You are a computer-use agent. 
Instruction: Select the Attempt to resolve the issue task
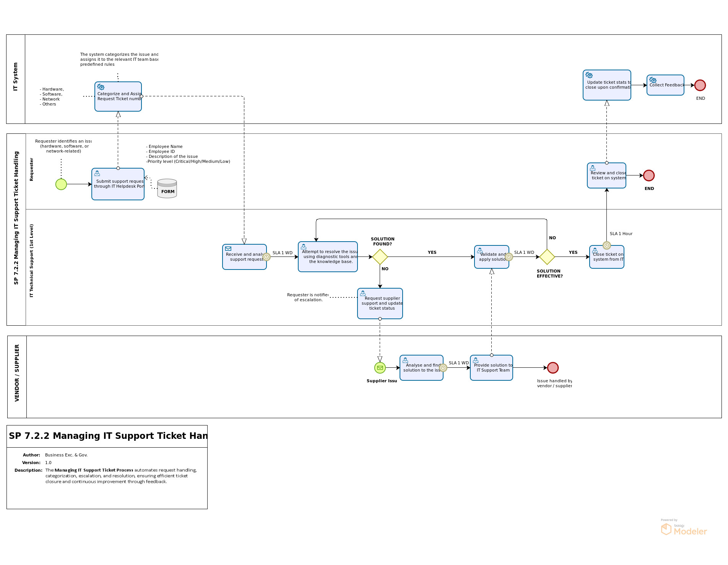[328, 257]
